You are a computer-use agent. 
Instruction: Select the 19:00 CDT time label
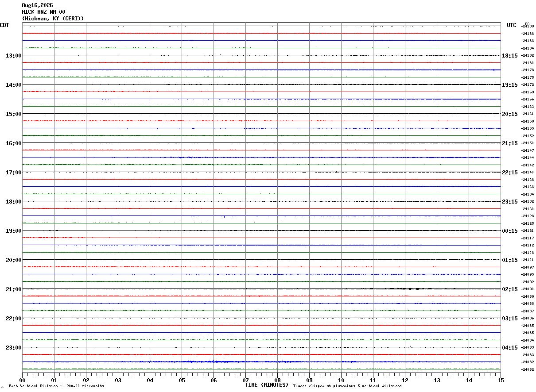click(x=13, y=231)
